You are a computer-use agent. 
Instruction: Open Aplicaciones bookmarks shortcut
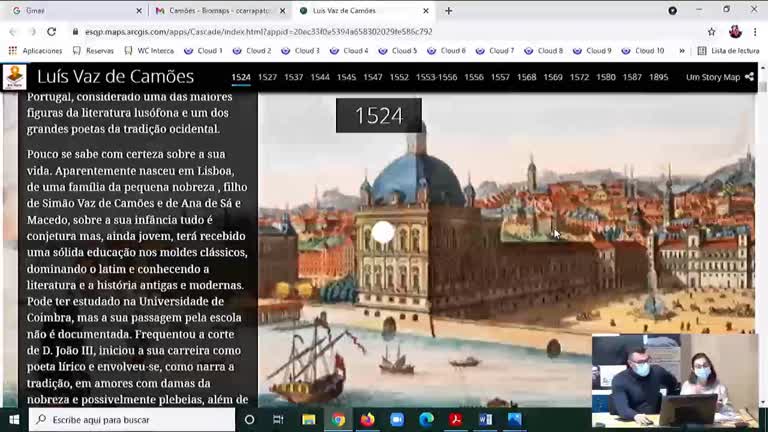(35, 50)
